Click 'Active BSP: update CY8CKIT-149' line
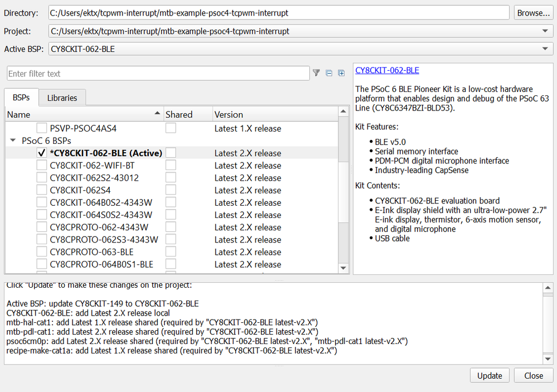557x392 pixels. [103, 303]
